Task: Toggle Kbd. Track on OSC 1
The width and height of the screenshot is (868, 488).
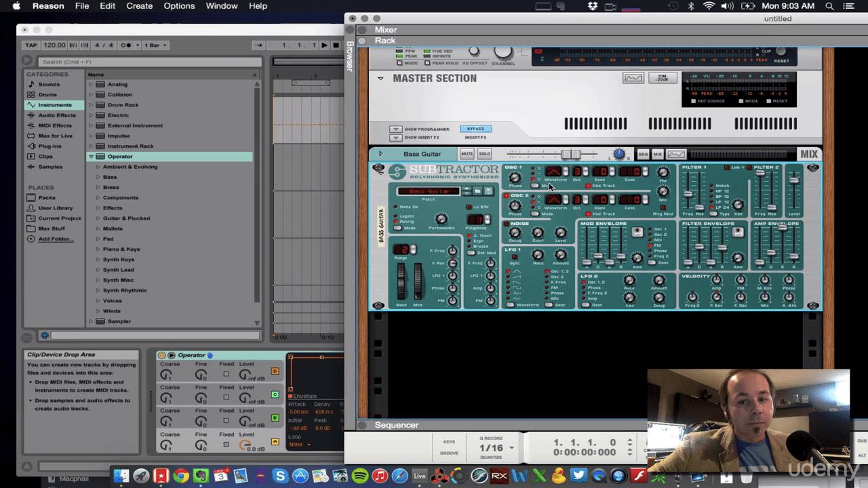Action: [589, 186]
